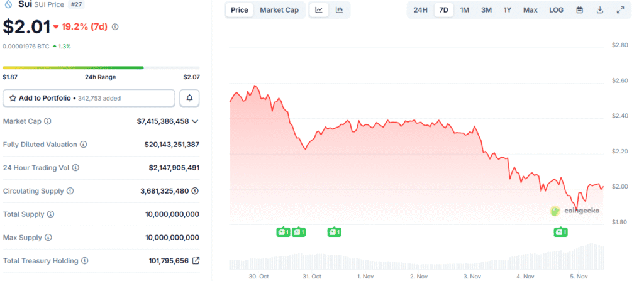Screen dimensions: 644x281
Task: Download the chart data
Action: point(600,10)
